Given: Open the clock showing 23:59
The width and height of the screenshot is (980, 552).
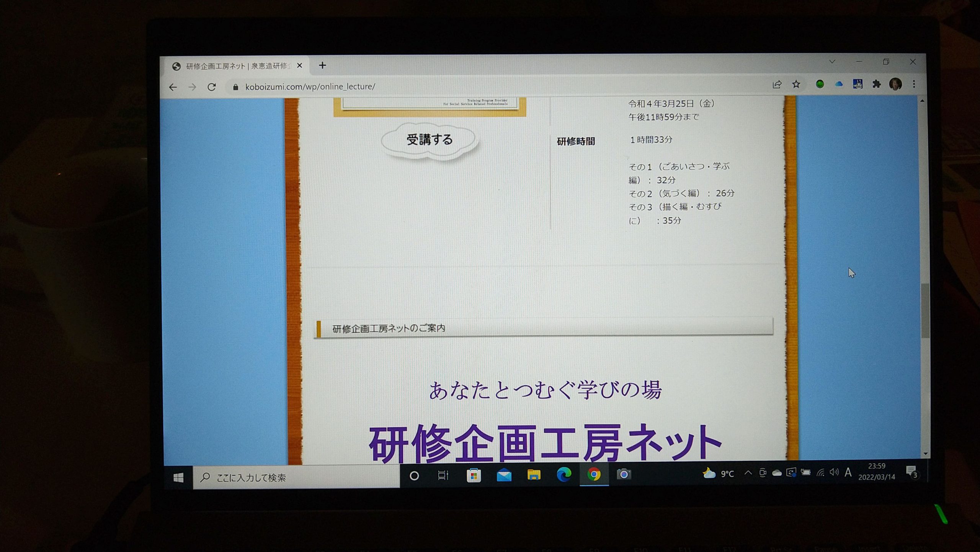Looking at the screenshot, I should coord(876,471).
